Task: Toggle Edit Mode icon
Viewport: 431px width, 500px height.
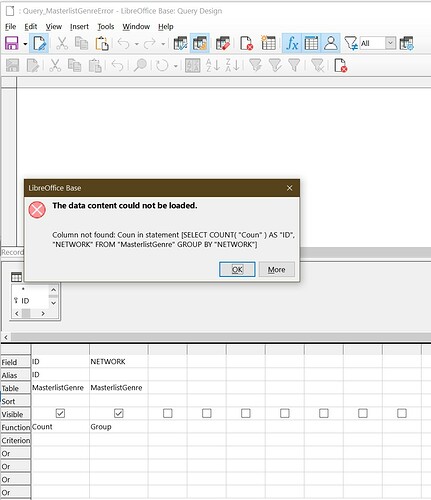Action: 39,43
